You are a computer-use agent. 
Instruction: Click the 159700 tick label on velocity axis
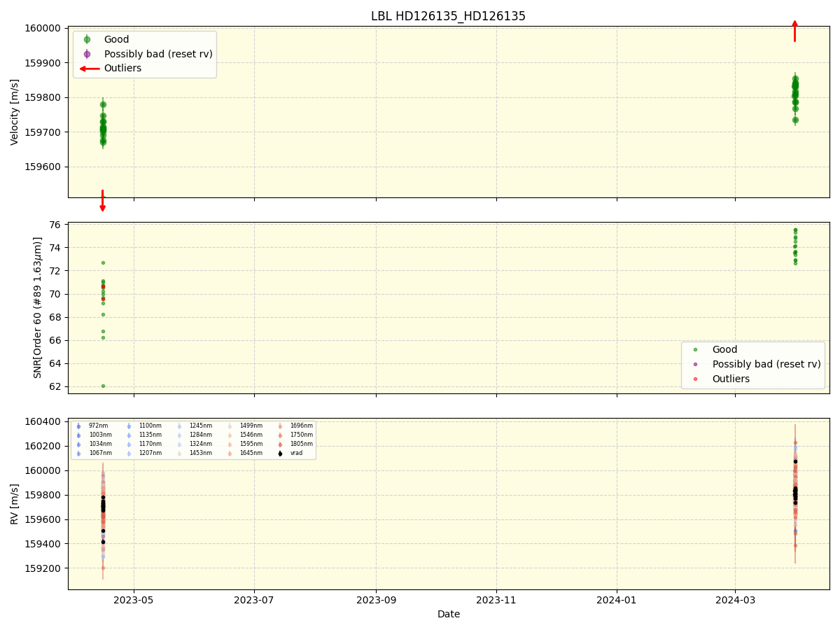[x=41, y=132]
